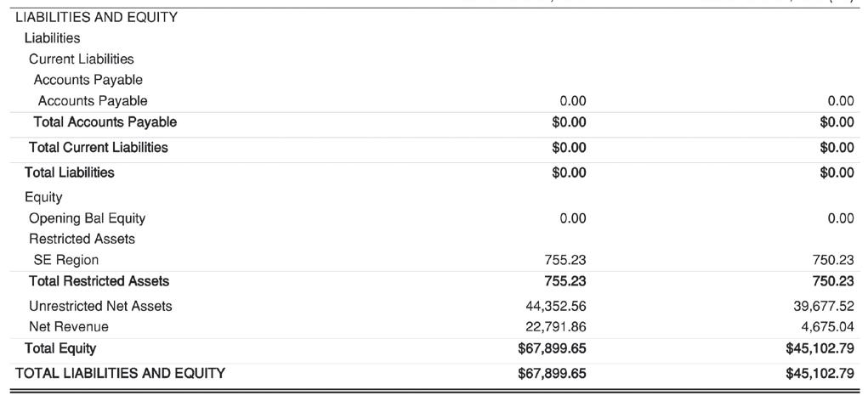Open Unrestricted Net Assets 39,677.52 value
The image size is (868, 401).
[824, 306]
